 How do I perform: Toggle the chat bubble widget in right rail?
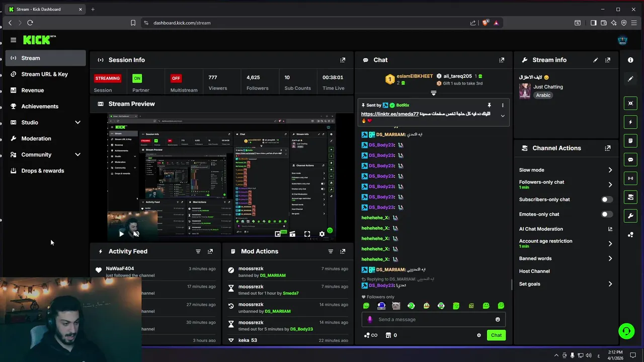630,159
